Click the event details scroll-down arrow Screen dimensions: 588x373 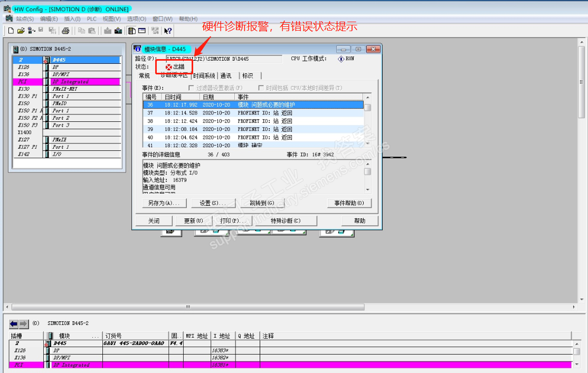coord(367,190)
